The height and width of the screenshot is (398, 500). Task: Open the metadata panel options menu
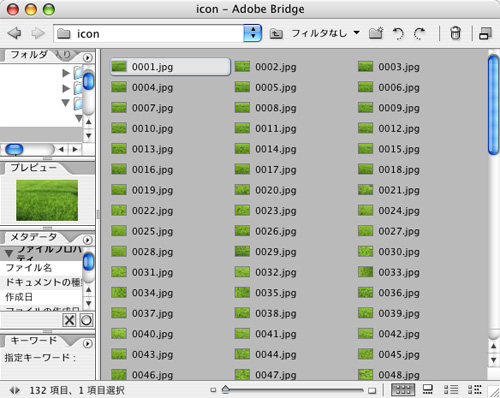pyautogui.click(x=87, y=240)
